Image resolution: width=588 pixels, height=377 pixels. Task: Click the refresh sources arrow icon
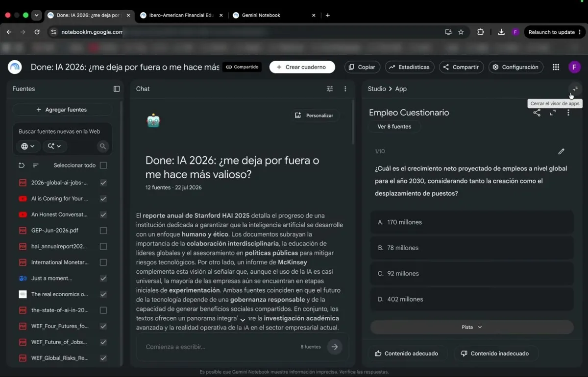coord(22,165)
